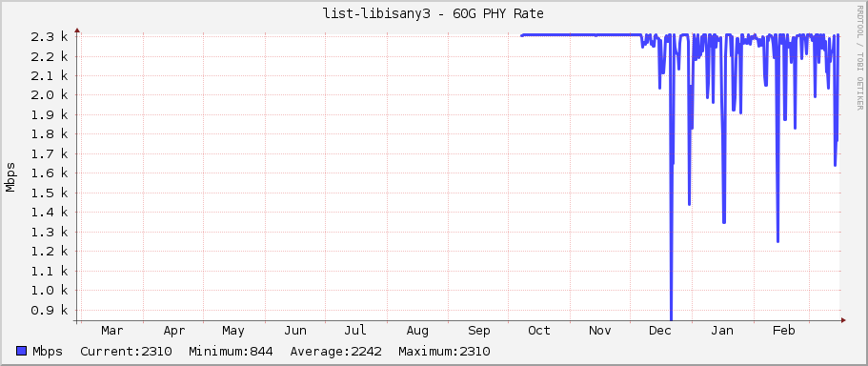Image resolution: width=868 pixels, height=366 pixels.
Task: Click the '2.0 k' y-axis label
Action: click(x=50, y=95)
